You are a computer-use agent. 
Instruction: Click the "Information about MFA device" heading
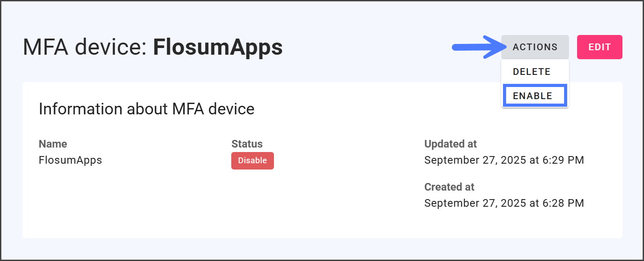point(146,109)
